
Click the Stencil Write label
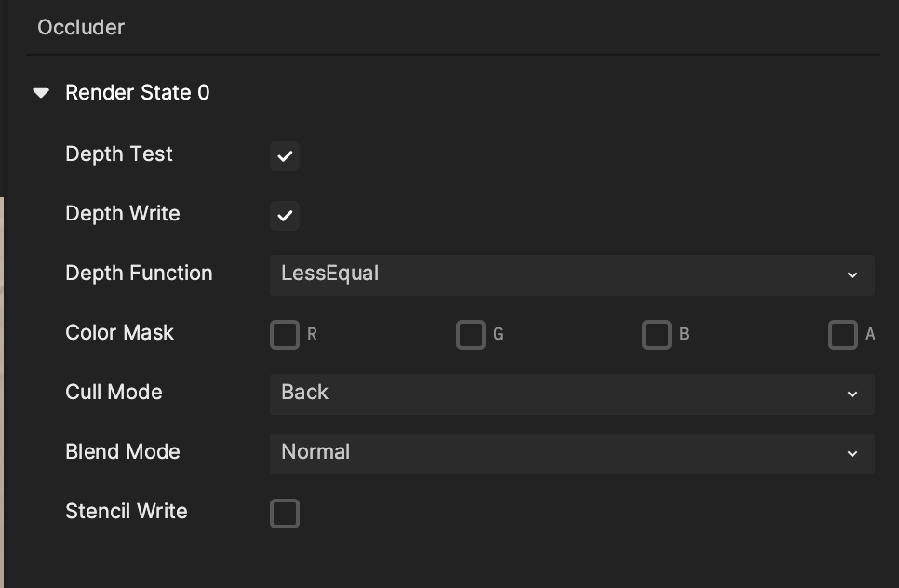click(x=127, y=511)
